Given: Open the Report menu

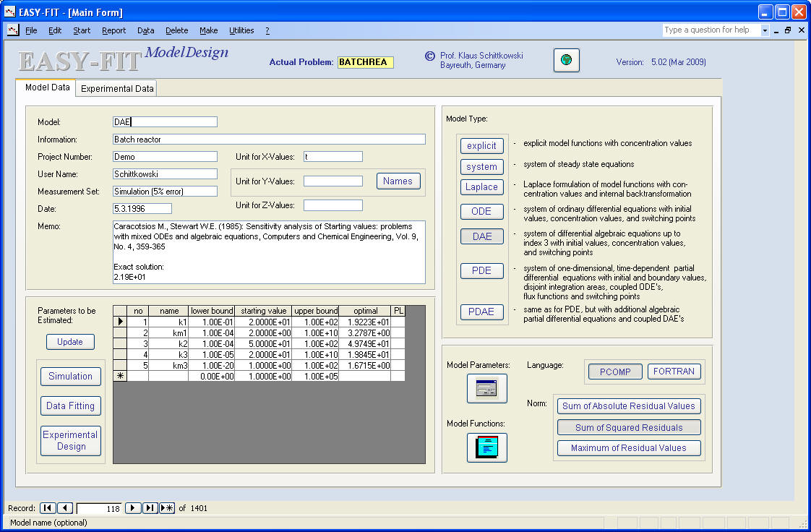Looking at the screenshot, I should 113,30.
